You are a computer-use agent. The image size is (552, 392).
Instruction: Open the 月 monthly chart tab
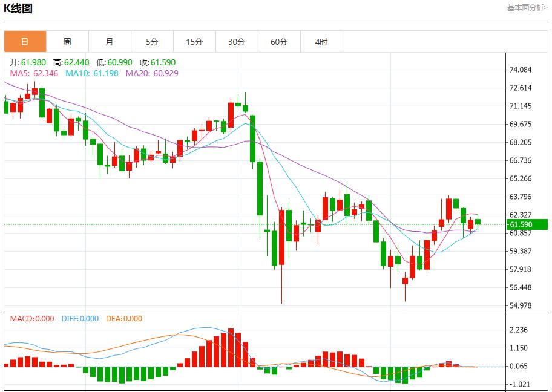(x=110, y=42)
